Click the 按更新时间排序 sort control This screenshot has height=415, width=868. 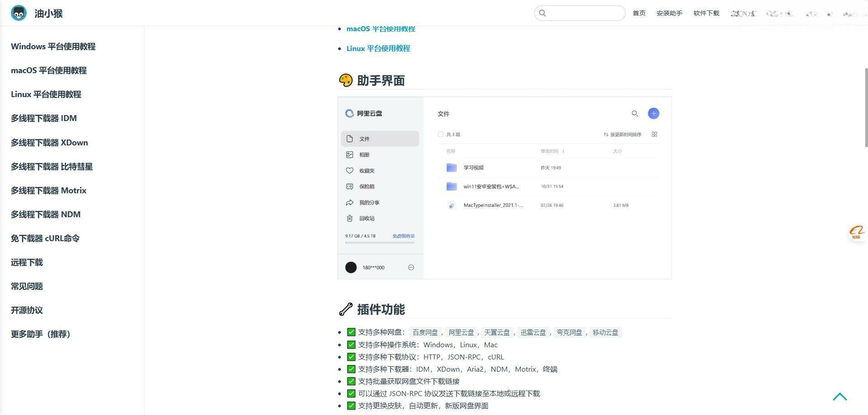(x=622, y=135)
